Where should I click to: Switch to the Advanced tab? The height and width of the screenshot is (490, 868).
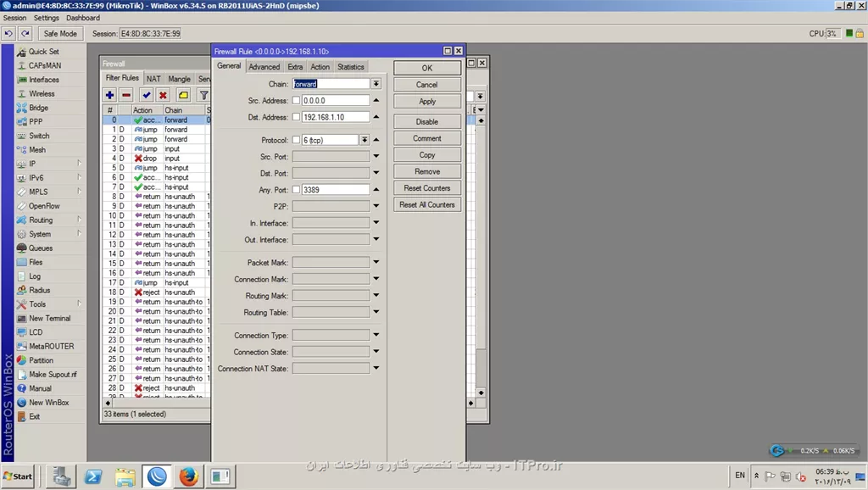[x=264, y=66]
